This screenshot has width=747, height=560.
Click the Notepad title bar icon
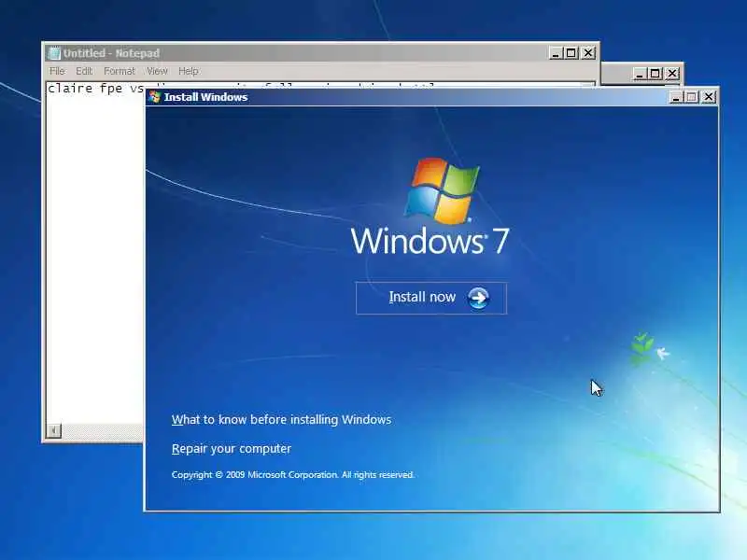54,53
